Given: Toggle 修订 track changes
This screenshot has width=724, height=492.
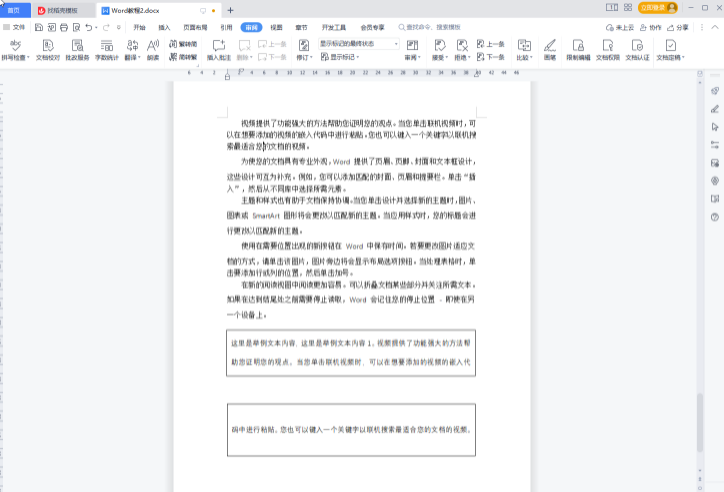Looking at the screenshot, I should point(302,50).
